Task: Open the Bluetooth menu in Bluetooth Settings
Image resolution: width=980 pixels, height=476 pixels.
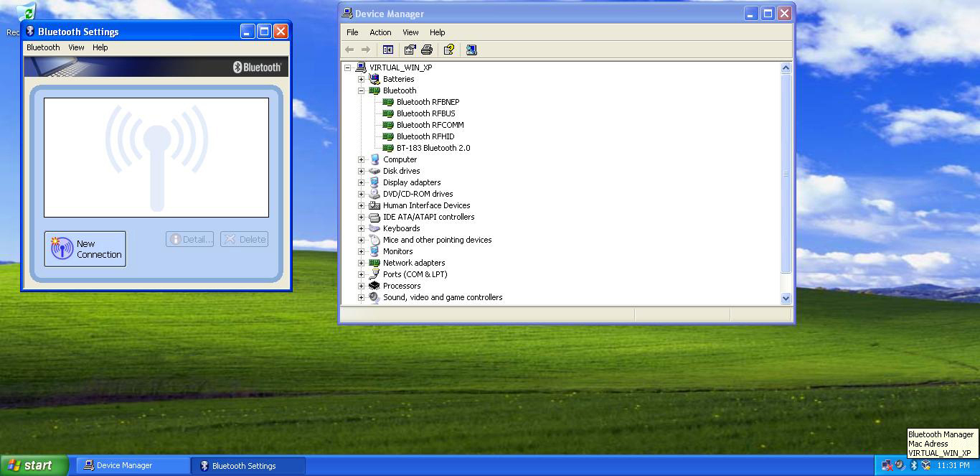Action: 43,47
